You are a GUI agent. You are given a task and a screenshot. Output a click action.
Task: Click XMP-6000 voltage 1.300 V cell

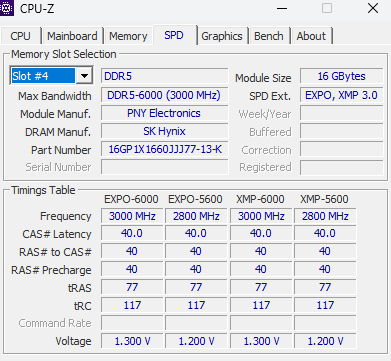(261, 341)
